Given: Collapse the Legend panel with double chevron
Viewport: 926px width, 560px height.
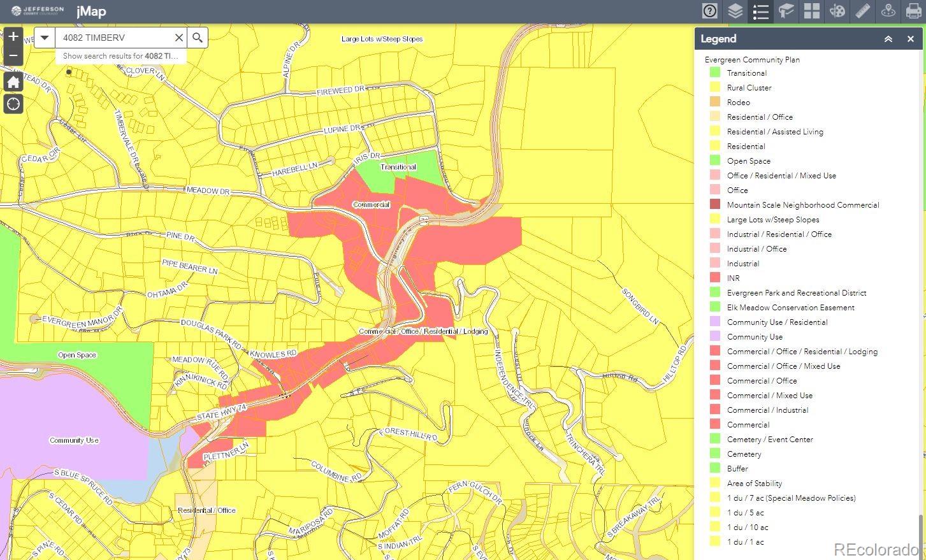Looking at the screenshot, I should pyautogui.click(x=888, y=39).
